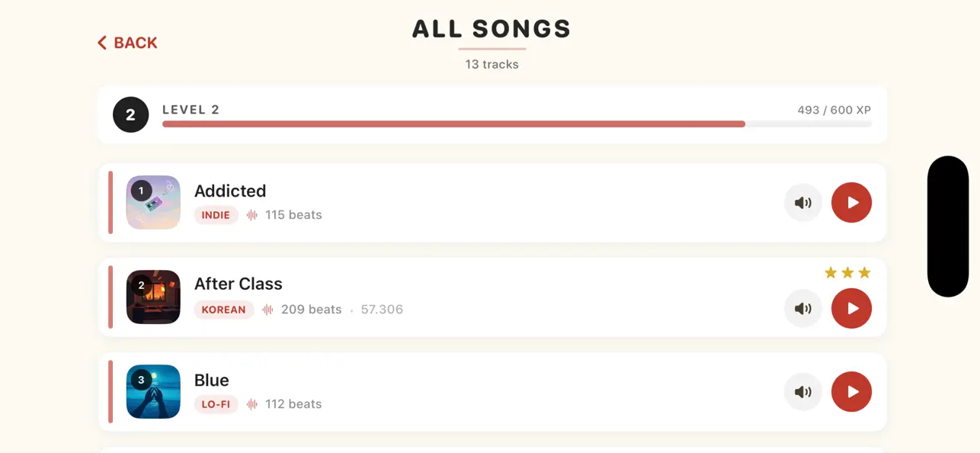This screenshot has height=453, width=980.
Task: Open the Addicted album artwork
Action: point(153,203)
